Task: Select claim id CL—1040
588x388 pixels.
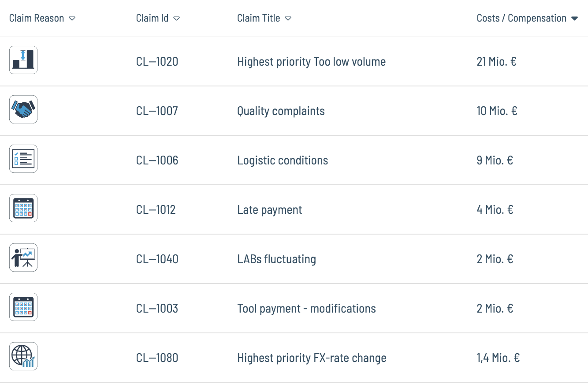Action: tap(157, 259)
